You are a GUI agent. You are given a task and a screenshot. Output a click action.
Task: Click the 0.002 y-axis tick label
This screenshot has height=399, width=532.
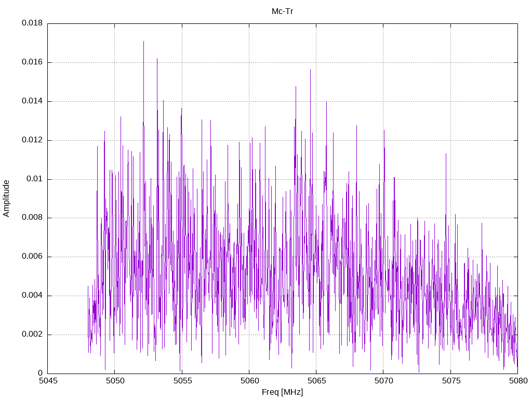(x=32, y=334)
